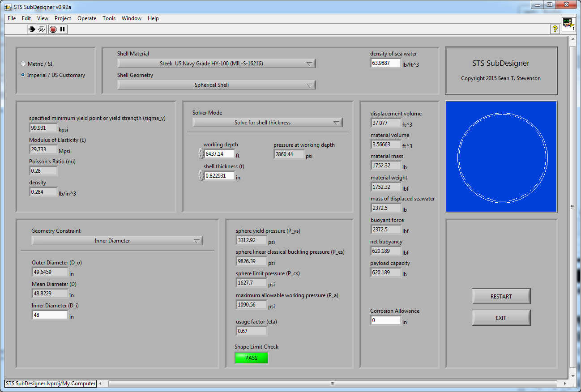
Task: Expand the Geometry Constraint dropdown
Action: [117, 241]
